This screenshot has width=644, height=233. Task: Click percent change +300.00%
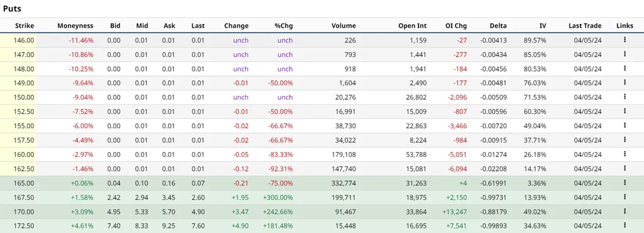[x=278, y=197]
